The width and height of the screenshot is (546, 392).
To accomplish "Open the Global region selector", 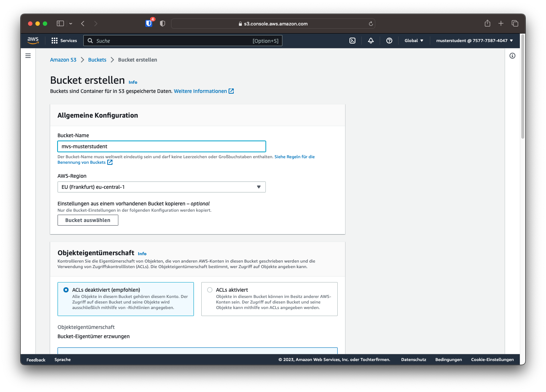I will coord(414,41).
